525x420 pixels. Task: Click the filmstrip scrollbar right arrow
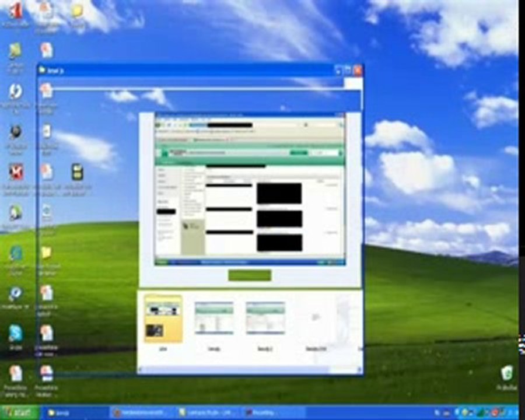pos(359,370)
